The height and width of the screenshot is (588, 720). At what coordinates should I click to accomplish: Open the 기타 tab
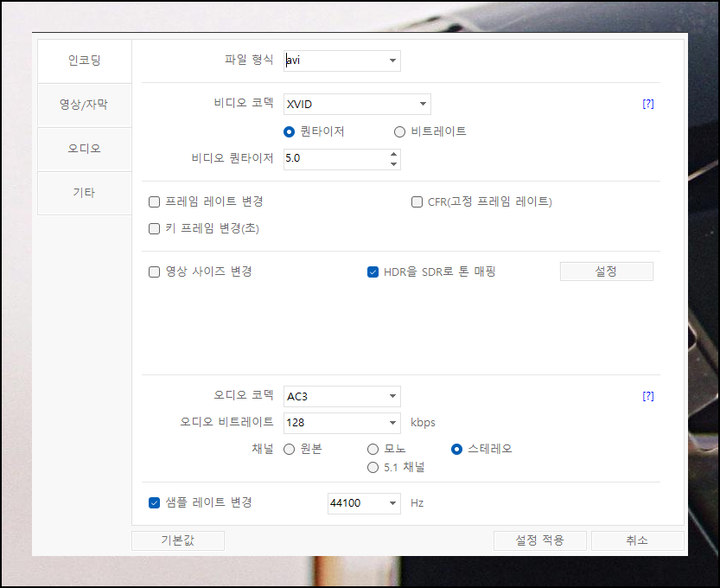[85, 193]
